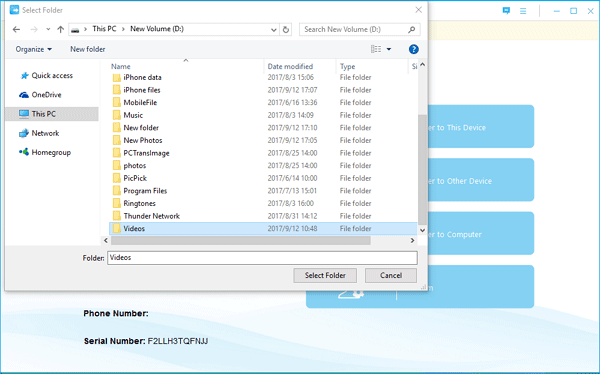Click the up-one-level arrow icon
The height and width of the screenshot is (374, 600).
(x=60, y=29)
